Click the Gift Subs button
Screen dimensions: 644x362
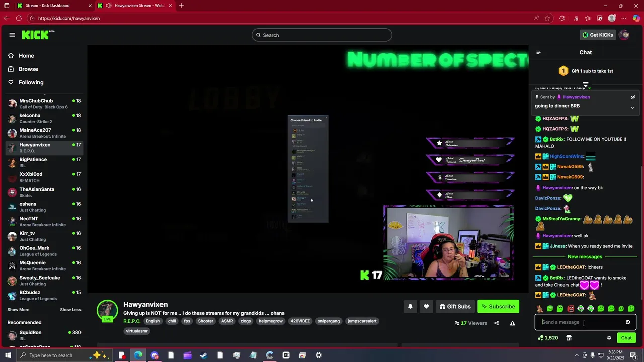tap(455, 307)
